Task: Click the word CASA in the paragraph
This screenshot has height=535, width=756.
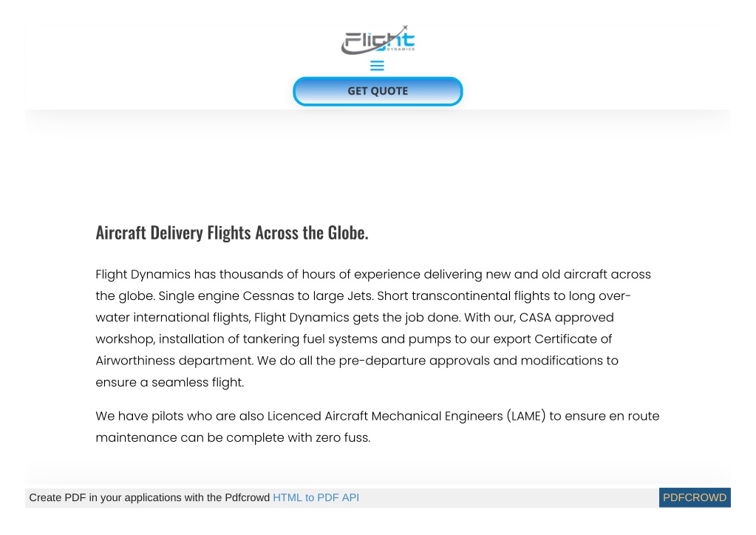Action: [535, 318]
